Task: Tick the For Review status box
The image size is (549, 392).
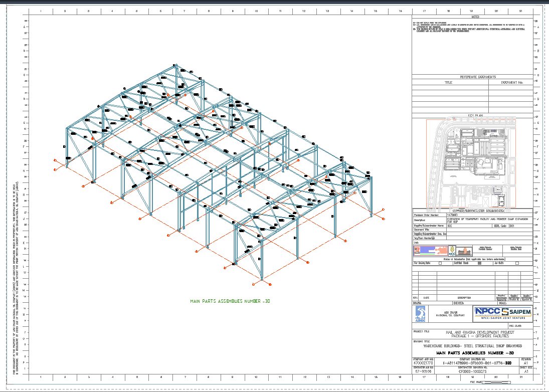Action: point(440,263)
